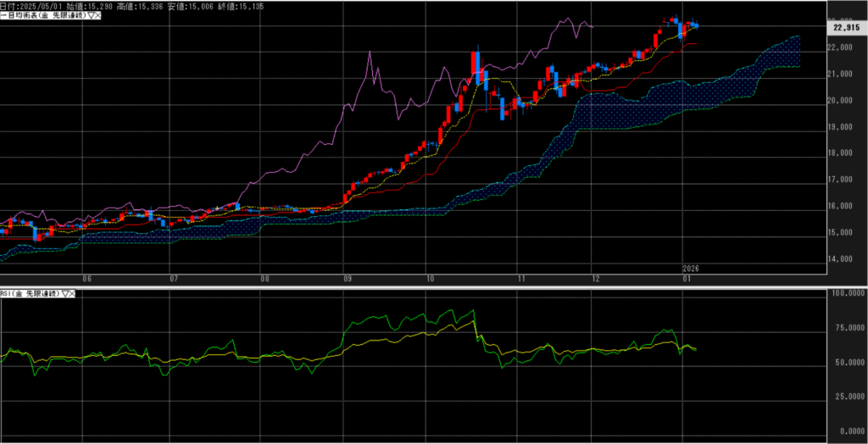Click the purple lagging span peak in September
The width and height of the screenshot is (868, 444).
370,53
